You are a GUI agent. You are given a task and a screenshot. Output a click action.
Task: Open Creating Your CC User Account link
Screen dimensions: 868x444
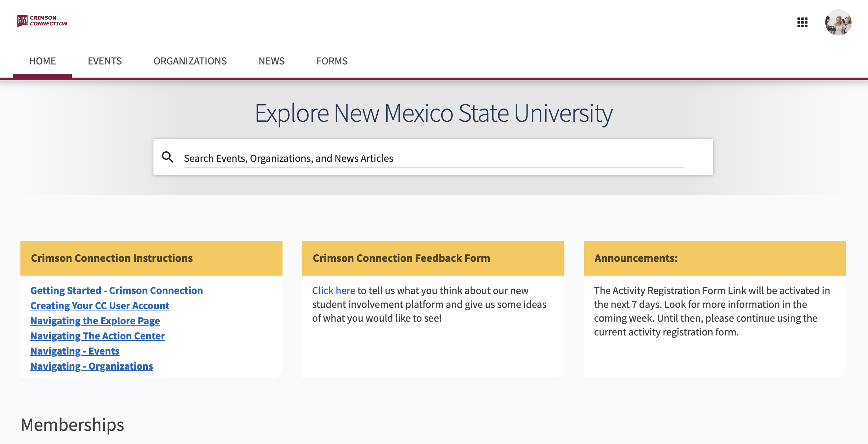[x=100, y=305]
